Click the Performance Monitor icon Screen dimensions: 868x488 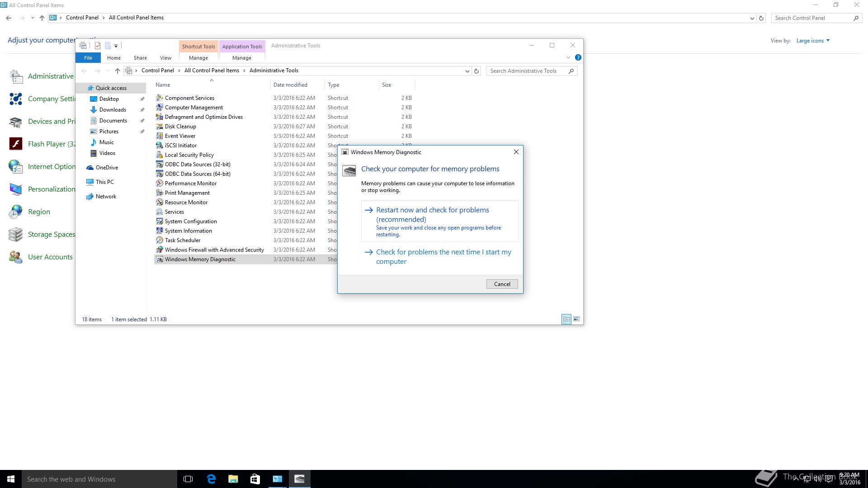pyautogui.click(x=159, y=183)
